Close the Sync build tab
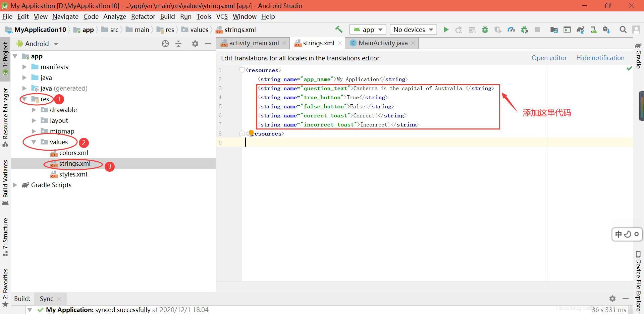Image resolution: width=644 pixels, height=314 pixels. [59, 299]
